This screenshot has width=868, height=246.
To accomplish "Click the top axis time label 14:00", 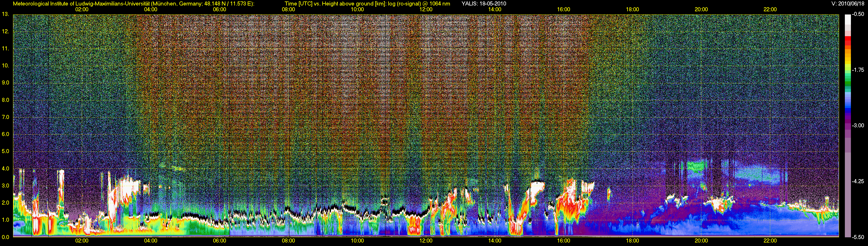I will (495, 10).
